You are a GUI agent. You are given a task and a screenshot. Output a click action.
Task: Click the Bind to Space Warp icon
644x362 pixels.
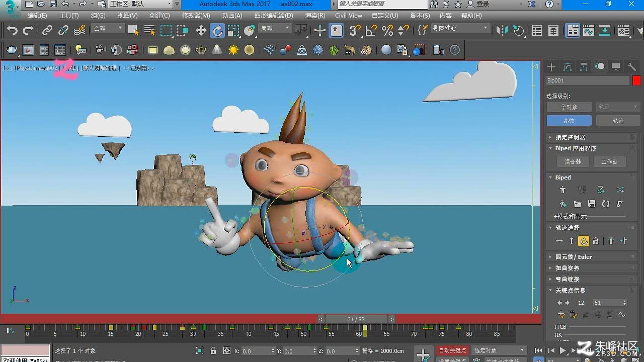pos(79,31)
